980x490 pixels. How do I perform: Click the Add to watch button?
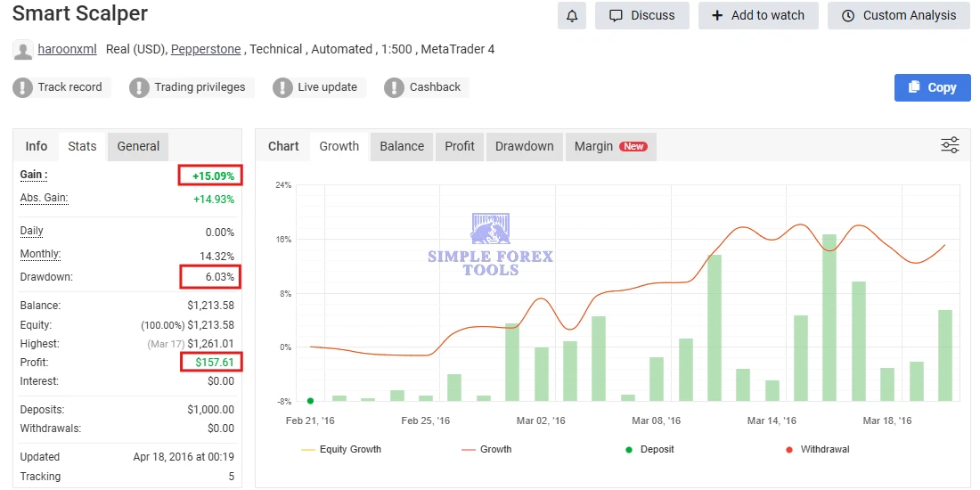(758, 15)
